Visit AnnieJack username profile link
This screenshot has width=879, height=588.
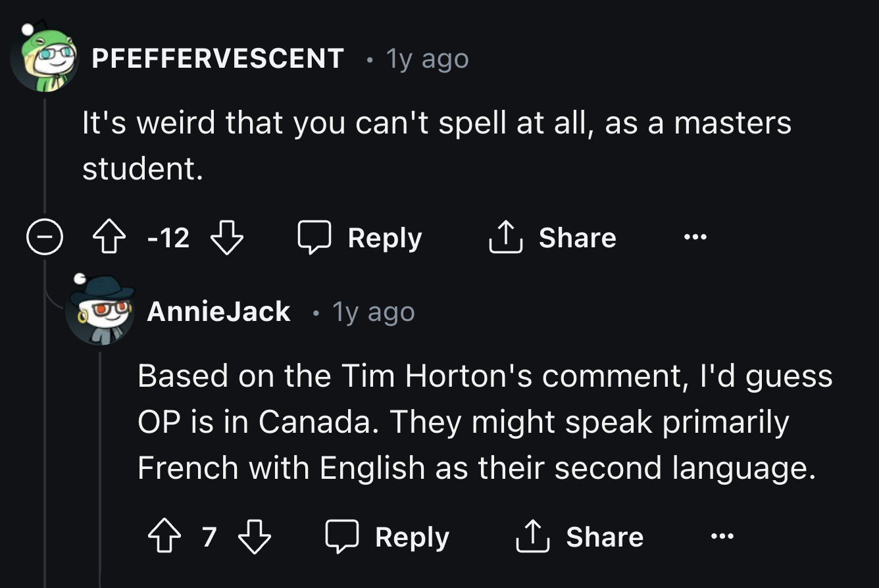(218, 311)
